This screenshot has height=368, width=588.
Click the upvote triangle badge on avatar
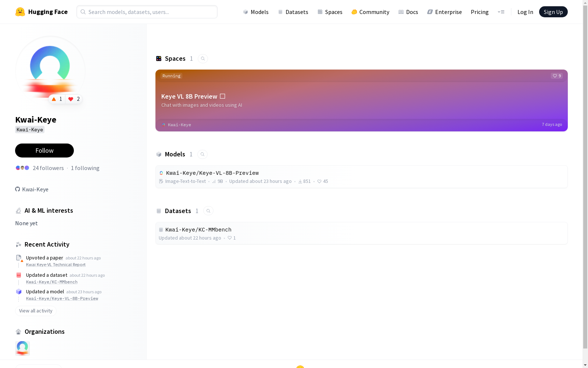click(57, 99)
